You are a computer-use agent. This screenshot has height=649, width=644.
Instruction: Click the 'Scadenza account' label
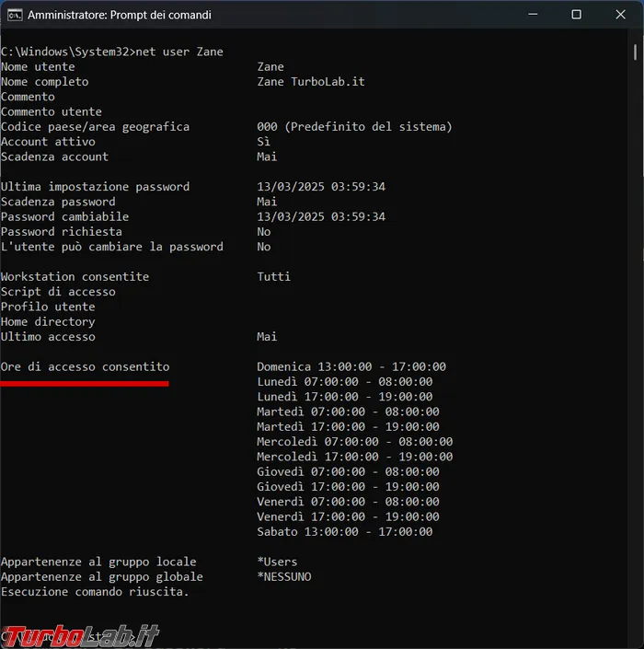[x=54, y=156]
